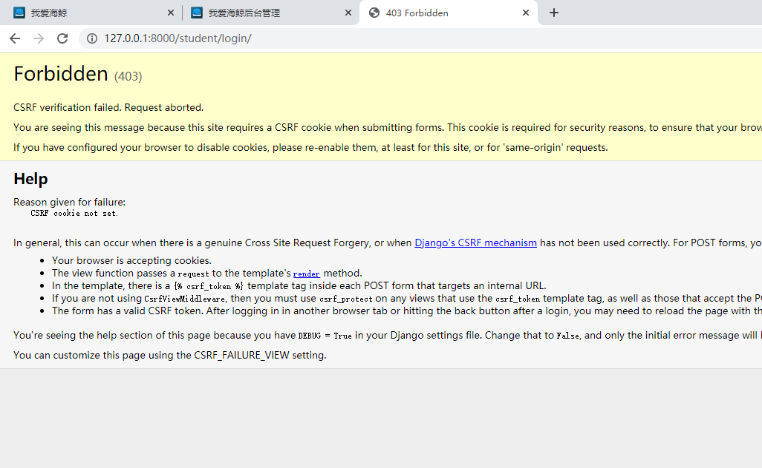Close the 403 Forbidden tab
The width and height of the screenshot is (762, 468).
(525, 13)
